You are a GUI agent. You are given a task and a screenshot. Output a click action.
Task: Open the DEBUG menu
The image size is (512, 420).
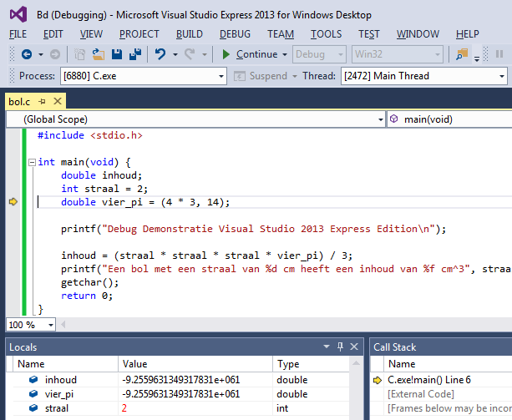pos(235,33)
